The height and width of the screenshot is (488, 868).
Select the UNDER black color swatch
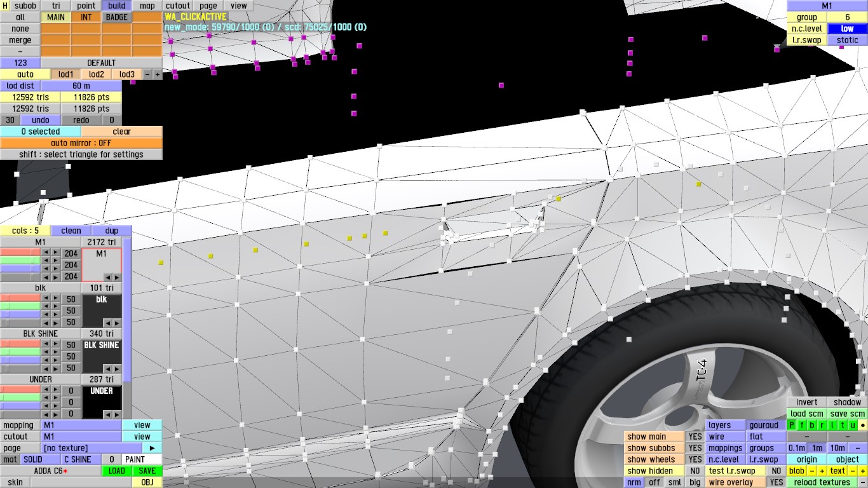coord(102,402)
